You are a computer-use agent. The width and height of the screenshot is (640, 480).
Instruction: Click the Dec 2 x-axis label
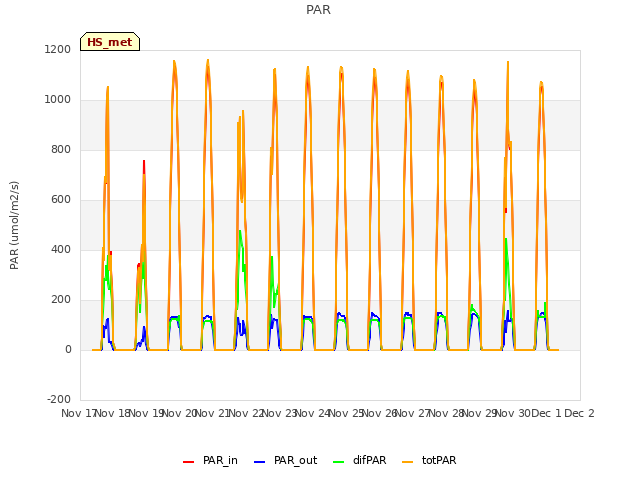click(x=579, y=413)
